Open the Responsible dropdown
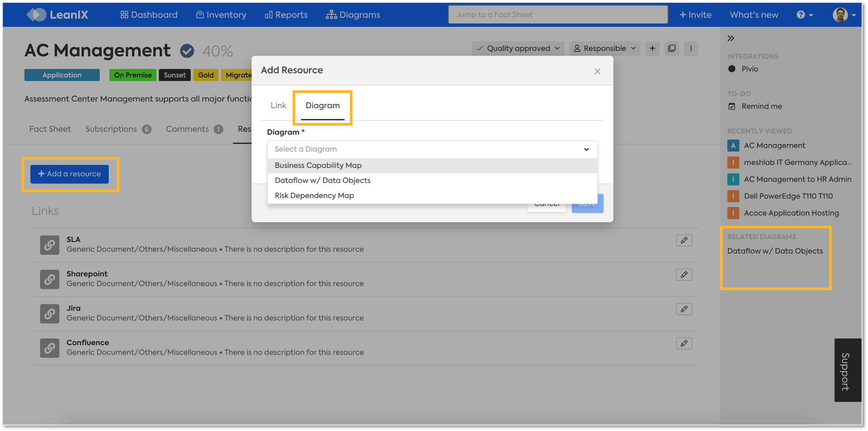 (605, 48)
